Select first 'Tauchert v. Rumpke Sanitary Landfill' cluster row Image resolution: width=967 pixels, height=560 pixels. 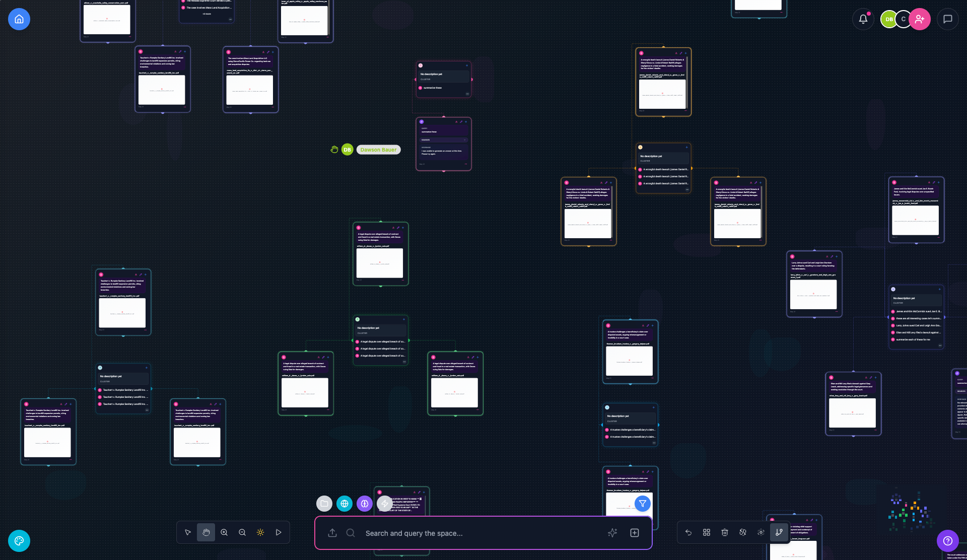pos(123,390)
